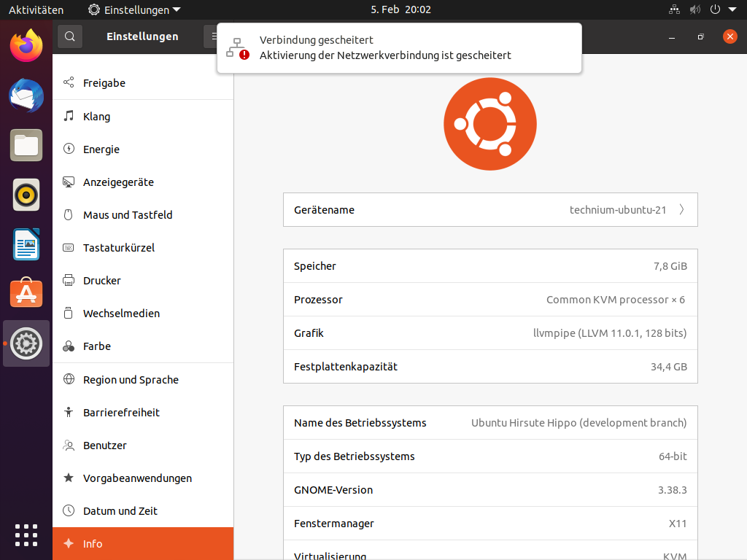Click the Settings gear dock icon
The image size is (747, 560).
click(26, 343)
